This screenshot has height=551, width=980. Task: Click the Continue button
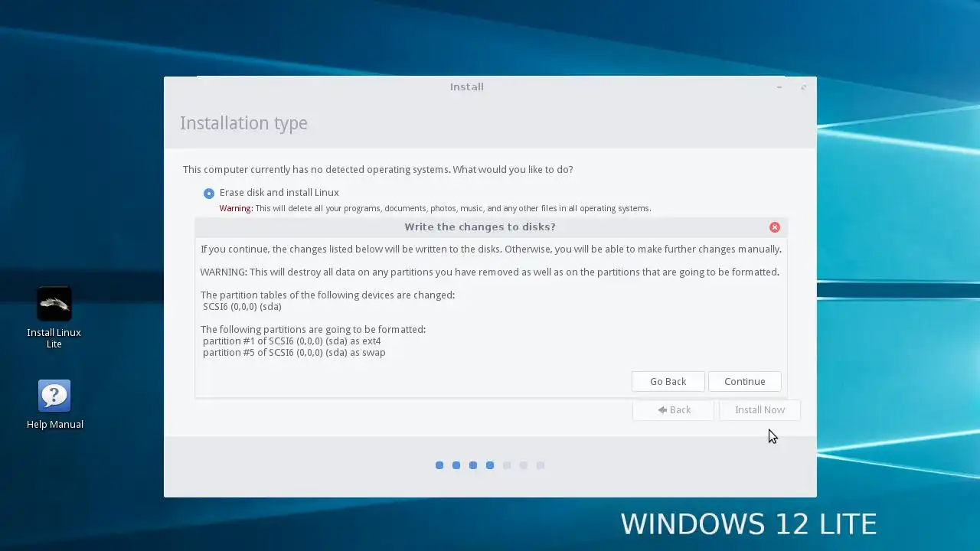pos(744,381)
